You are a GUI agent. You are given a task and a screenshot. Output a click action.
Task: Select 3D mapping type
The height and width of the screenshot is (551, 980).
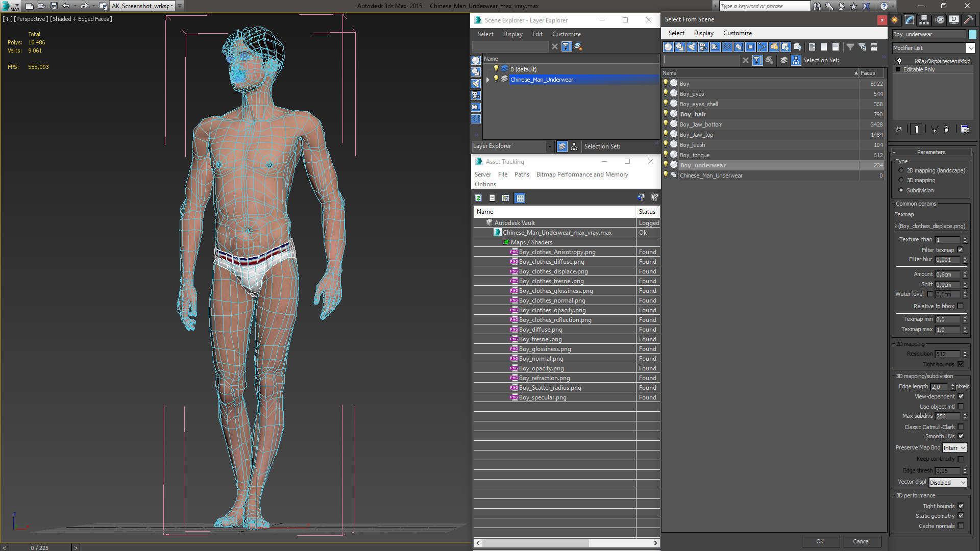point(901,181)
